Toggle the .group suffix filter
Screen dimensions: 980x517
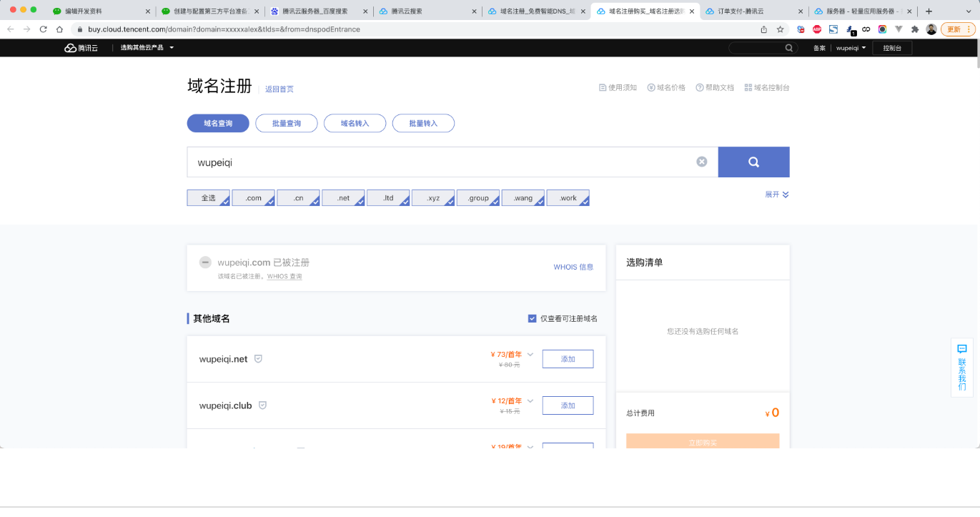point(478,198)
